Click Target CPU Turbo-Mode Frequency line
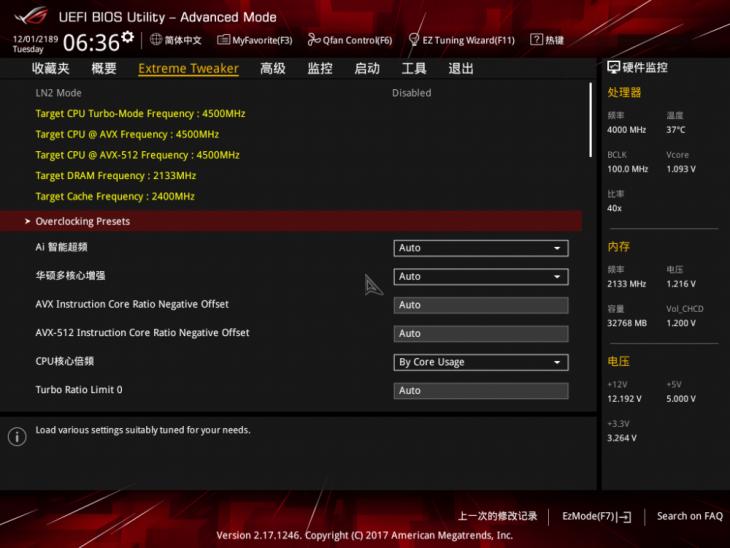730x548 pixels. tap(140, 114)
